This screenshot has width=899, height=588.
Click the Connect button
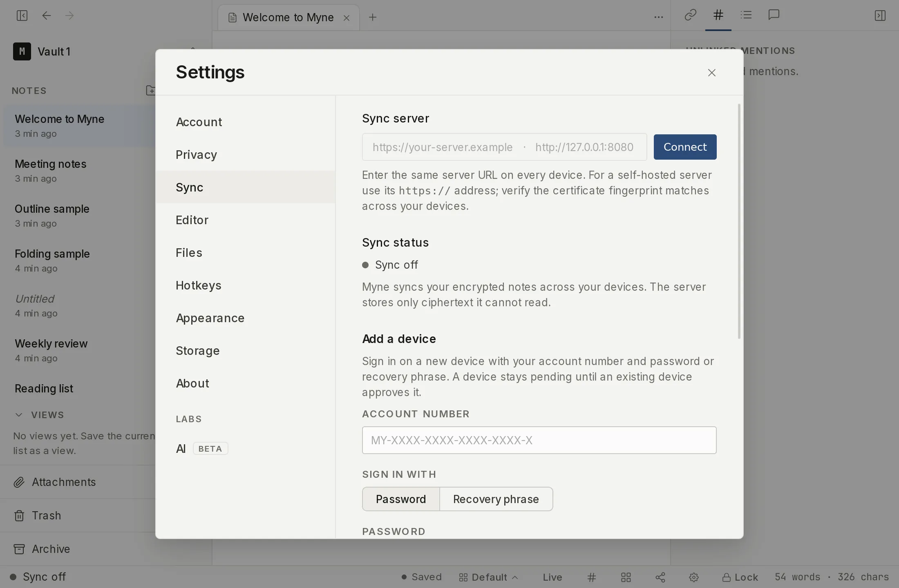pos(685,147)
